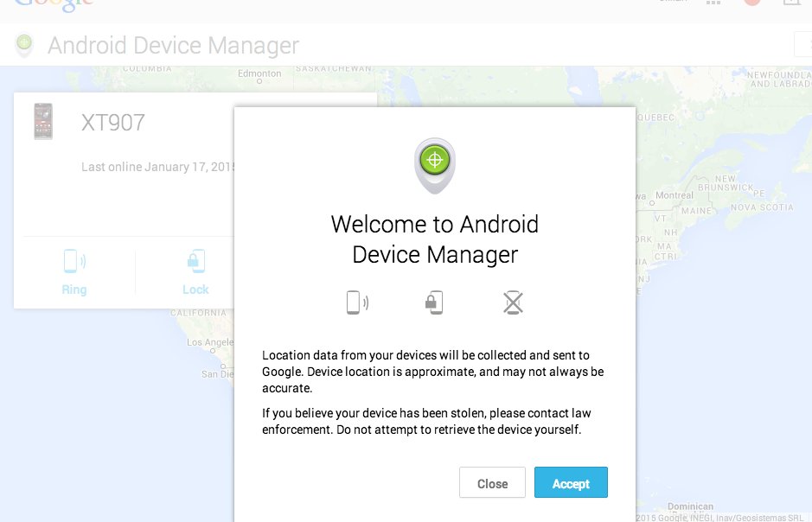Click the Lock padlock icon on device card

195,261
